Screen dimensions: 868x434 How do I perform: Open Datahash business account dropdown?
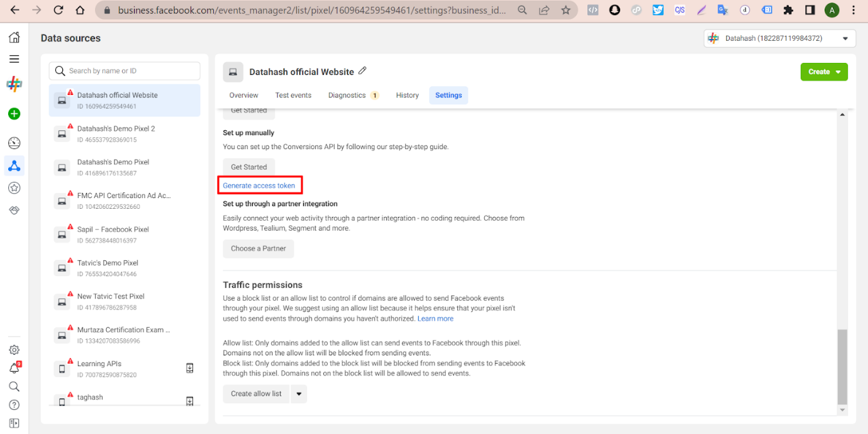pyautogui.click(x=780, y=38)
